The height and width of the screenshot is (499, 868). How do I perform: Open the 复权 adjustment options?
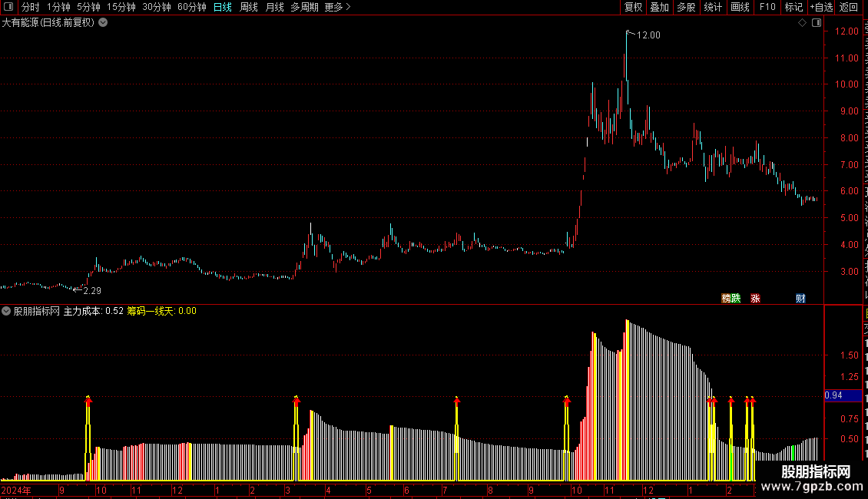click(633, 7)
